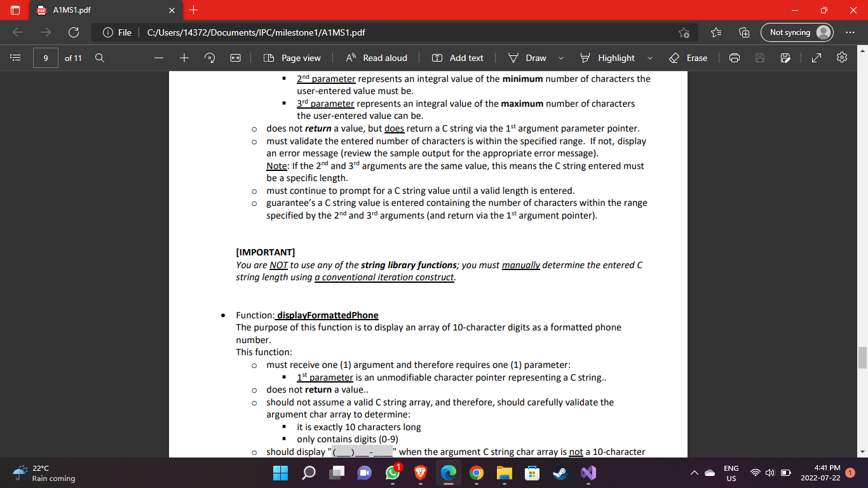Activate the Highlight tool
This screenshot has width=868, height=488.
click(x=607, y=58)
